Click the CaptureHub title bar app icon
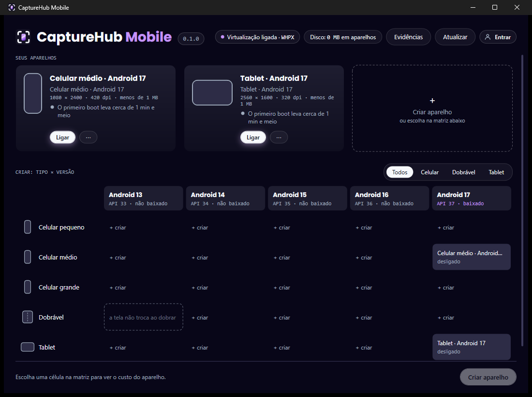This screenshot has height=397, width=532. tap(12, 7)
